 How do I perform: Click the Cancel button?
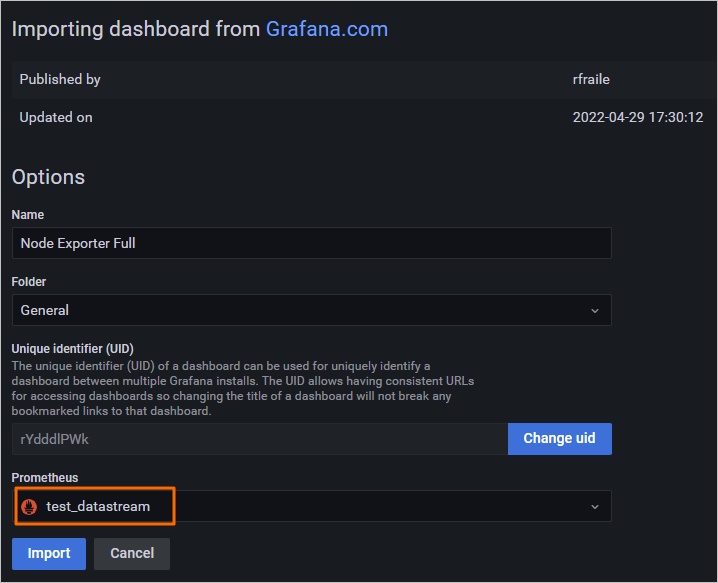pyautogui.click(x=132, y=554)
